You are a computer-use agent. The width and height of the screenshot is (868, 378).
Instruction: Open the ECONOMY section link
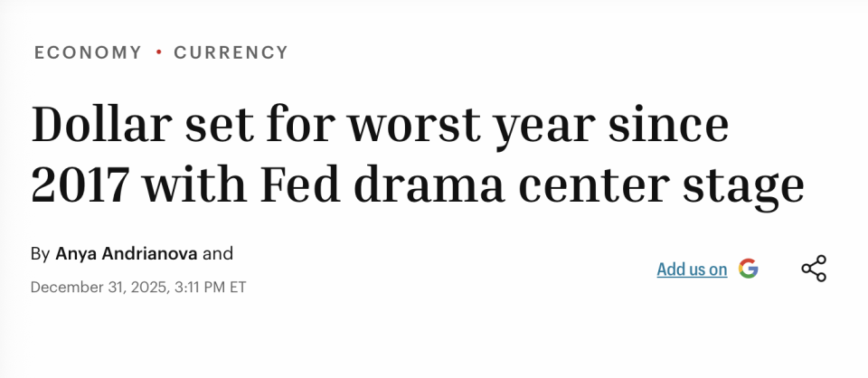point(88,52)
